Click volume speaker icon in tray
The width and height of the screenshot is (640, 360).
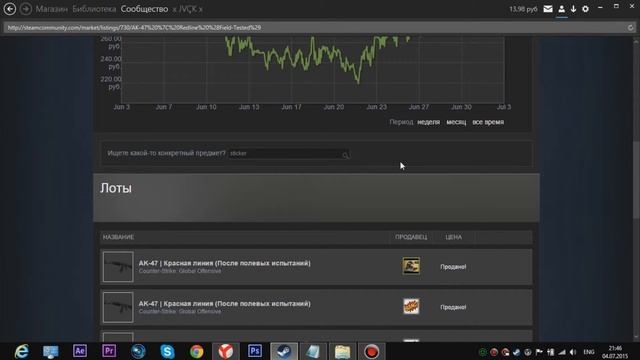[573, 352]
